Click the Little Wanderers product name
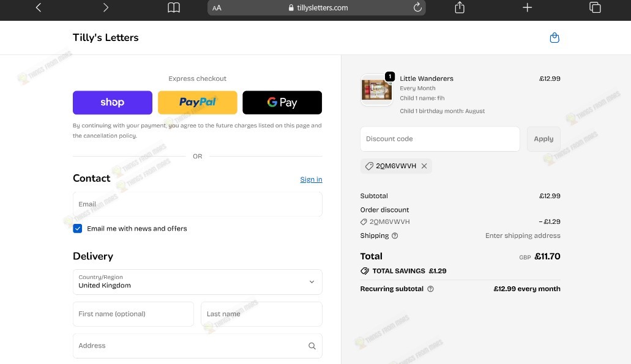The width and height of the screenshot is (631, 364). pos(427,78)
